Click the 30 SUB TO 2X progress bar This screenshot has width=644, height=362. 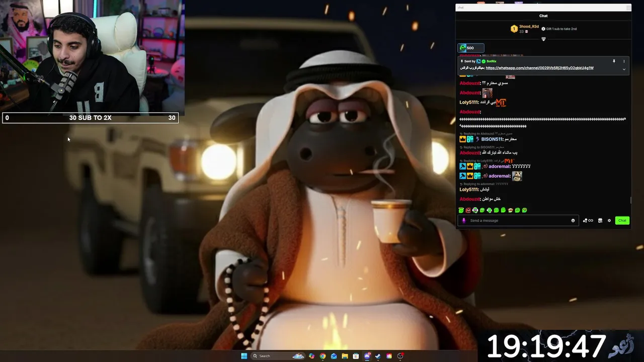[x=90, y=118]
